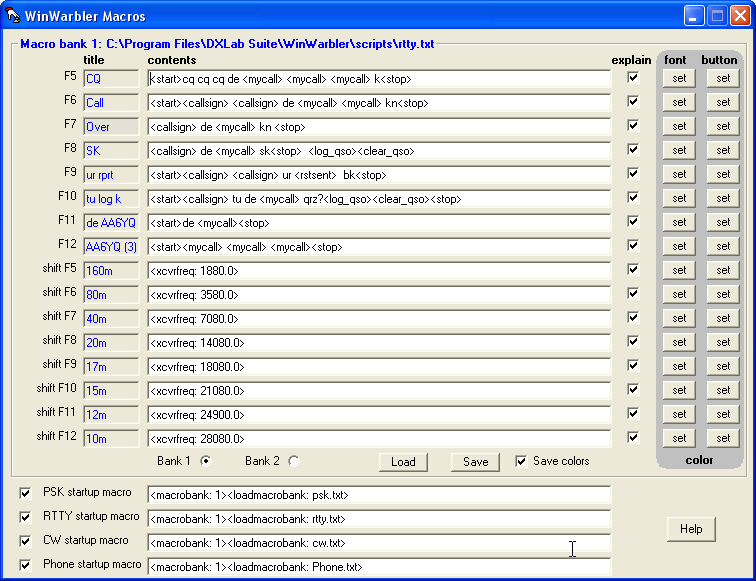The width and height of the screenshot is (756, 581).
Task: Toggle CW startup macro checkbox
Action: click(x=25, y=541)
